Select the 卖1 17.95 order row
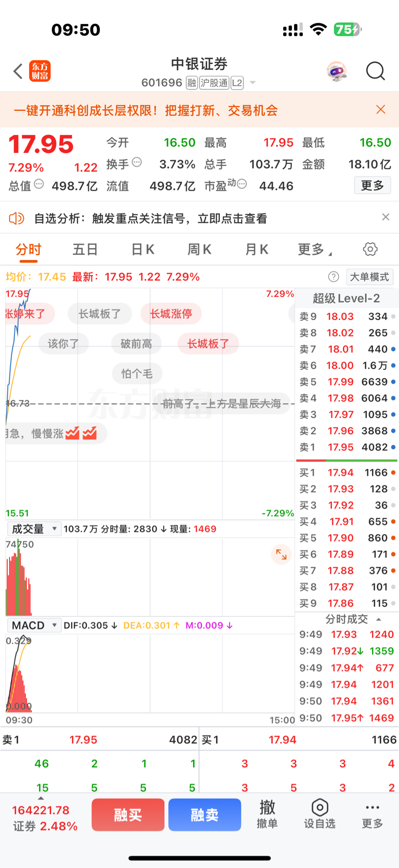 (x=347, y=447)
